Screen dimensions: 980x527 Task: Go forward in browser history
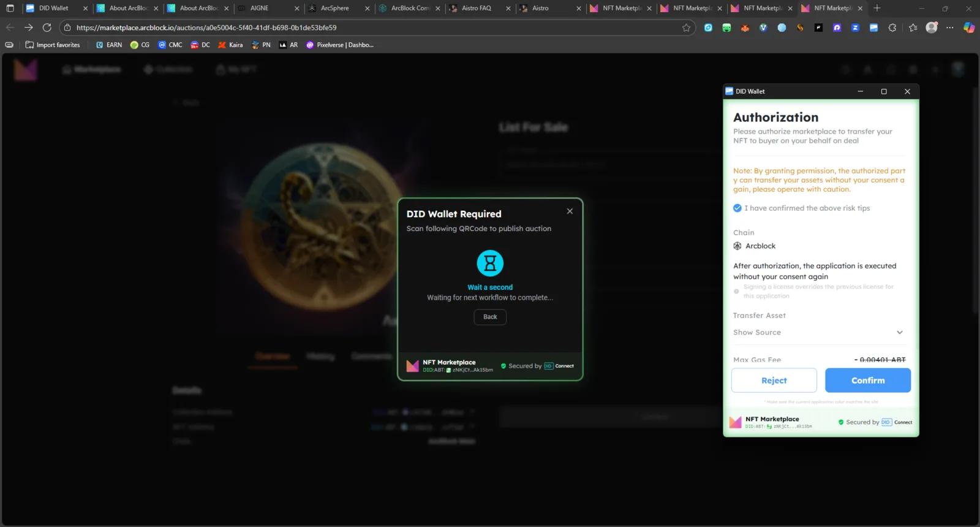(28, 28)
